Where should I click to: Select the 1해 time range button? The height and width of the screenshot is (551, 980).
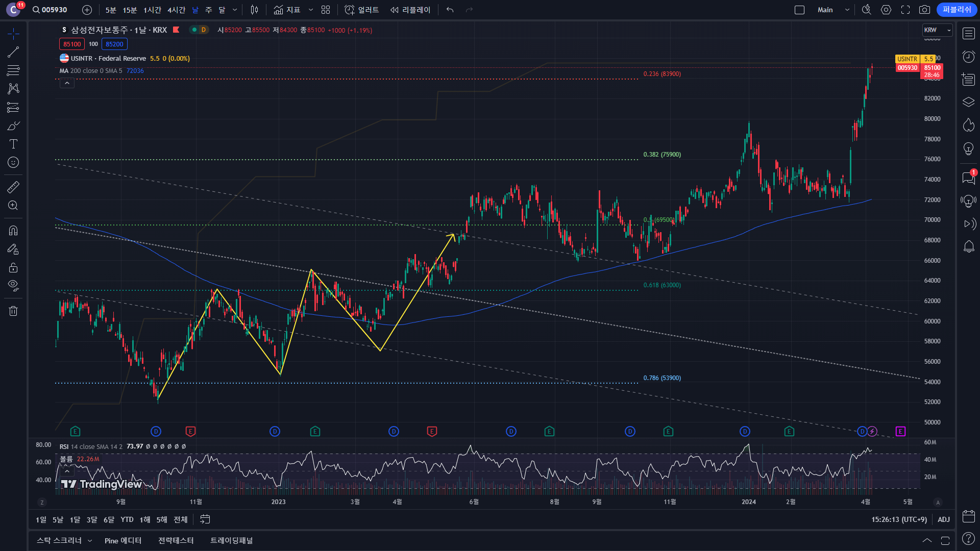pos(145,519)
